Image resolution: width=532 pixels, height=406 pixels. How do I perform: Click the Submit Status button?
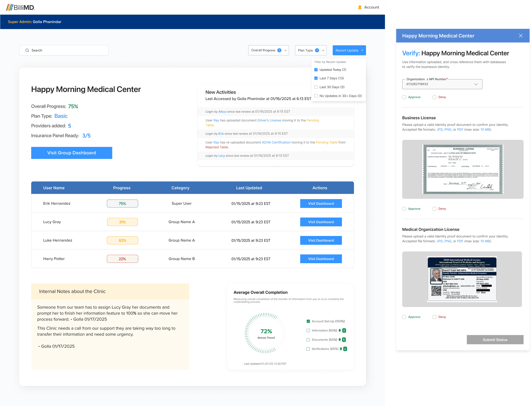[x=495, y=340]
